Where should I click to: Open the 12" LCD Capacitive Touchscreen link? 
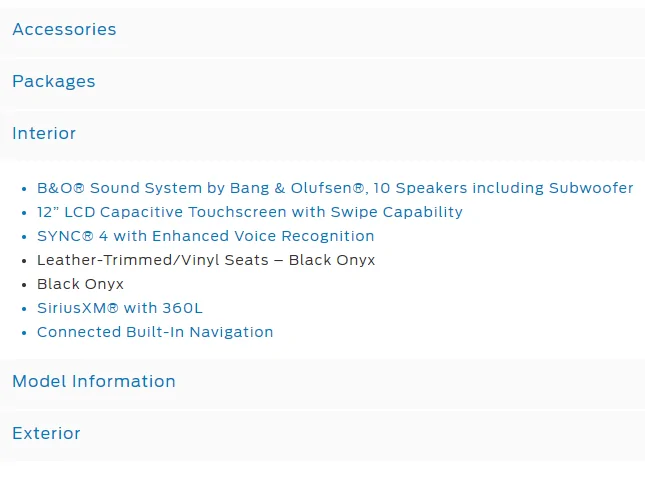(x=250, y=212)
